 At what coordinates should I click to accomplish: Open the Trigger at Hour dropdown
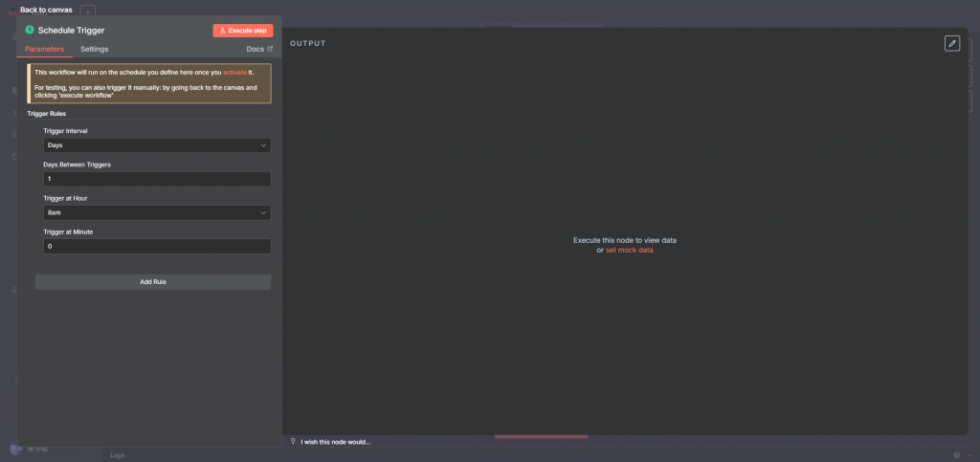click(x=157, y=213)
